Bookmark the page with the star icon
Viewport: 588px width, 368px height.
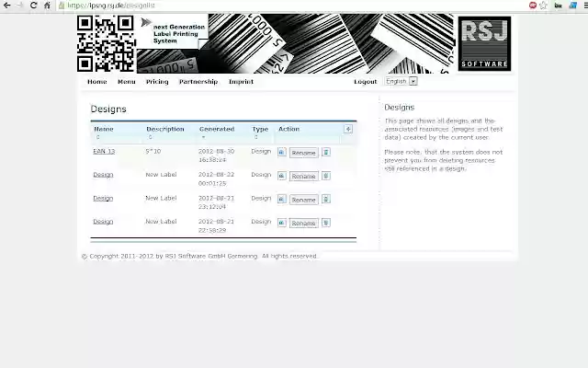pyautogui.click(x=543, y=6)
